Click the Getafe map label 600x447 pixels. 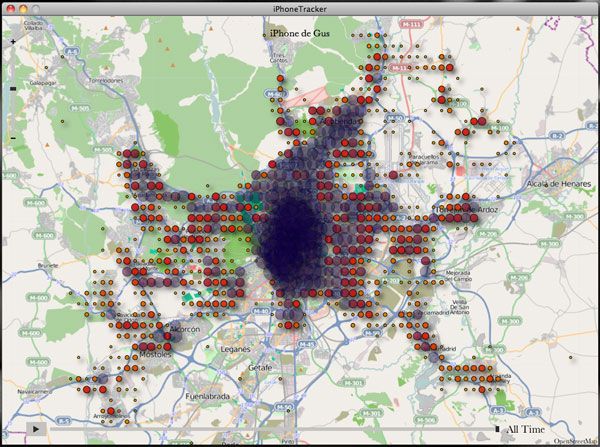(x=260, y=367)
